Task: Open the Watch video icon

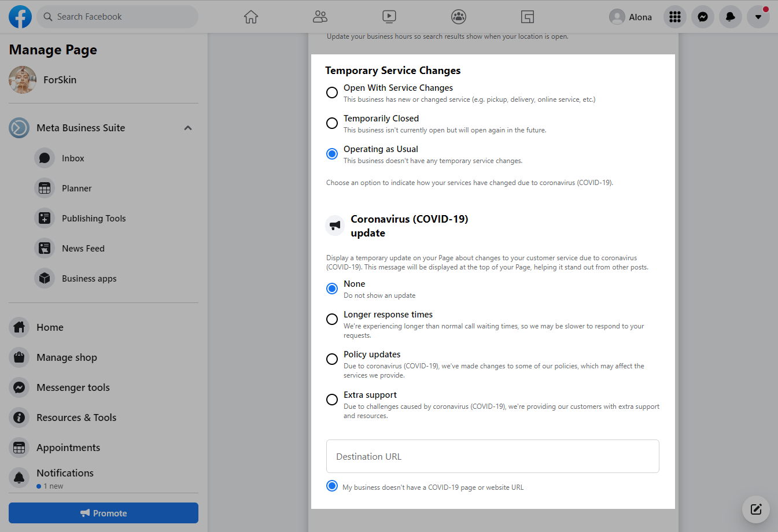Action: tap(389, 17)
